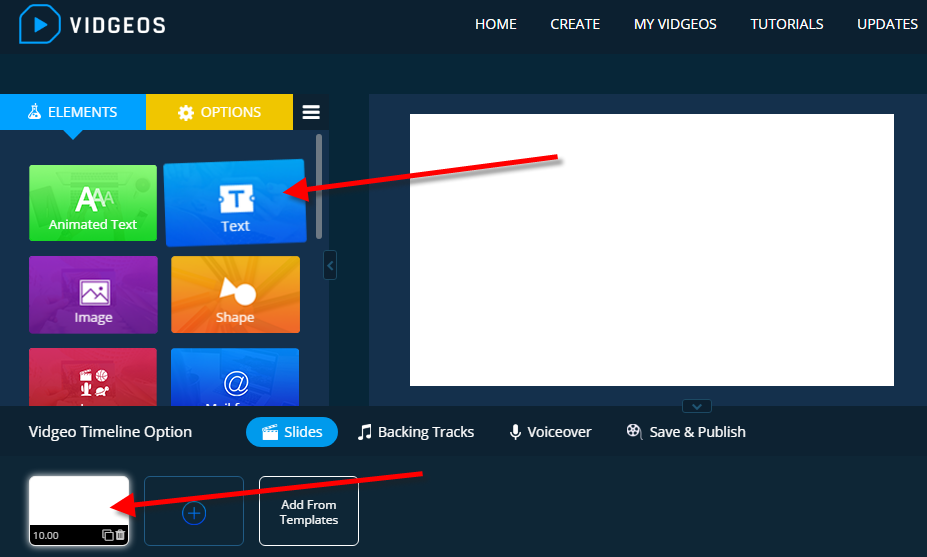Image resolution: width=927 pixels, height=557 pixels.
Task: Add a Shape element
Action: click(x=235, y=294)
